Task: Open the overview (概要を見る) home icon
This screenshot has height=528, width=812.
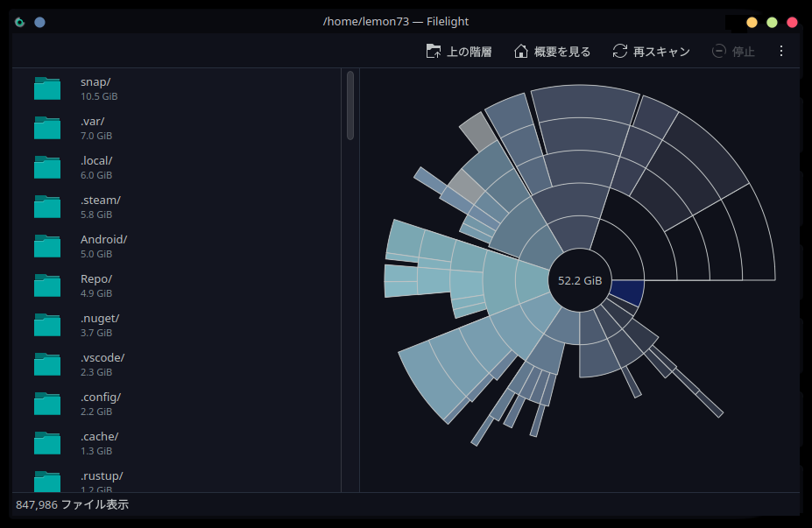Action: click(x=521, y=52)
